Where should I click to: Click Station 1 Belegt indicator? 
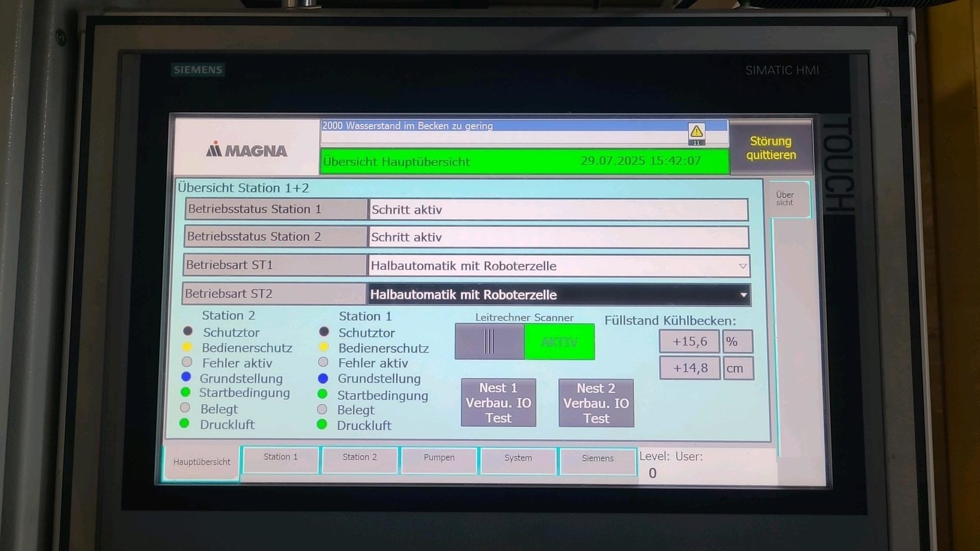pos(322,409)
